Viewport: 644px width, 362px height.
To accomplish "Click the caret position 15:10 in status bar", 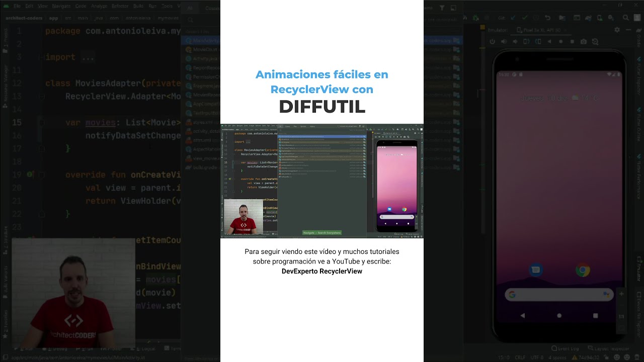I will pos(504,357).
